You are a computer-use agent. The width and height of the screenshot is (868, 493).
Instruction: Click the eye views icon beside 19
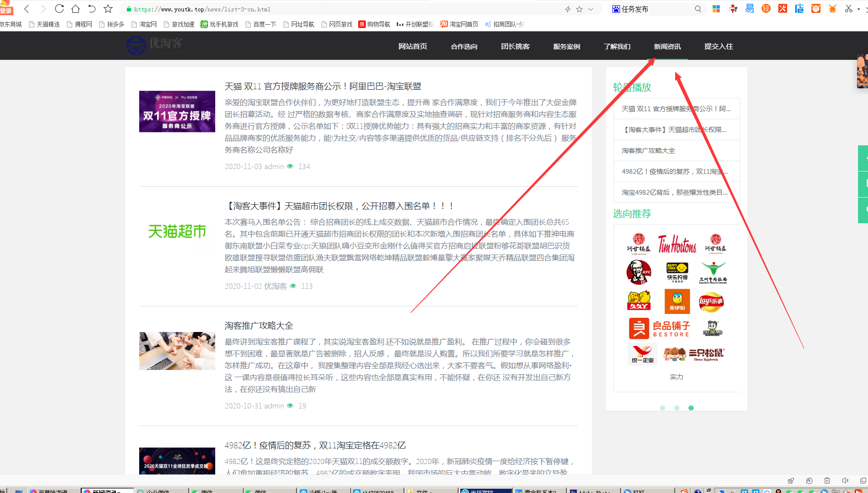coord(290,406)
